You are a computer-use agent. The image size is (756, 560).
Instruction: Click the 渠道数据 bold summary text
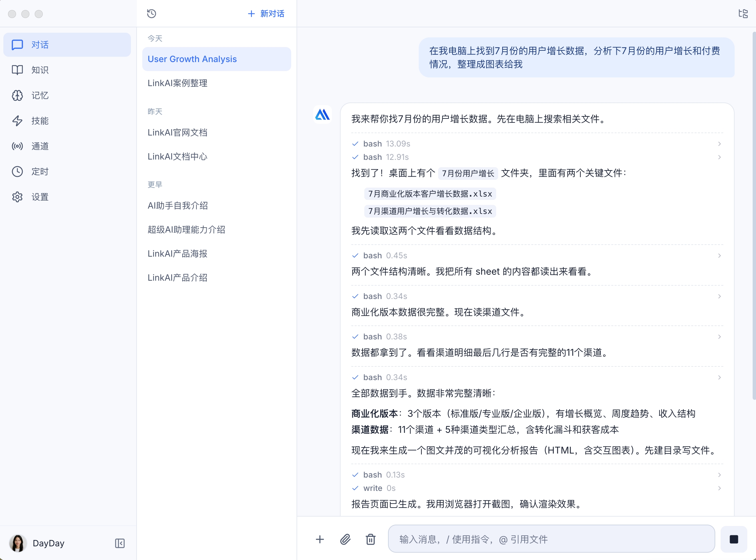pyautogui.click(x=370, y=430)
